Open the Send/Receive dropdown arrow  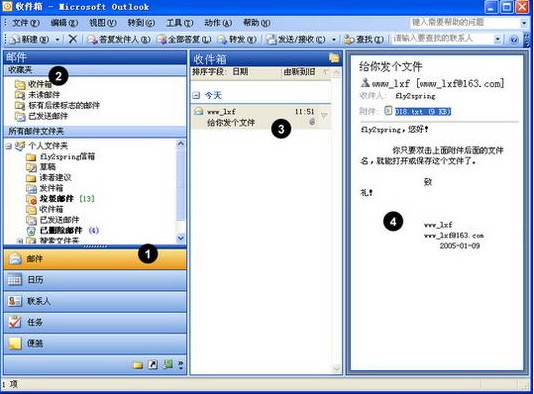click(334, 40)
